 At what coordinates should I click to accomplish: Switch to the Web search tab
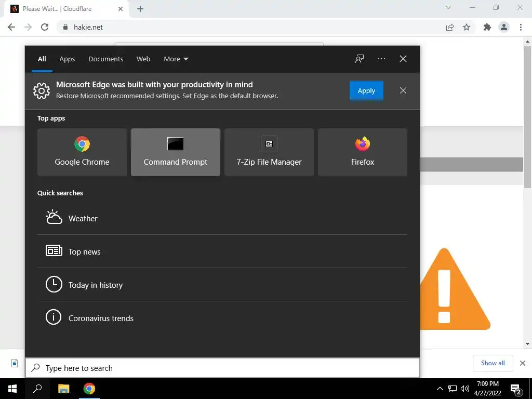pyautogui.click(x=143, y=59)
